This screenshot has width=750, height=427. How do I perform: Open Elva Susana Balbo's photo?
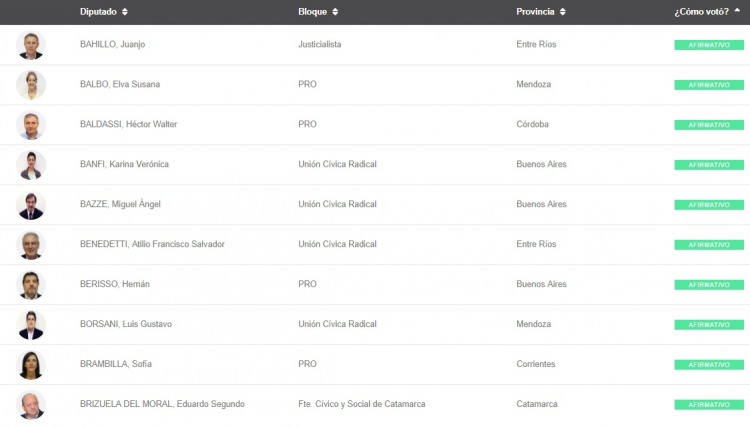point(31,85)
